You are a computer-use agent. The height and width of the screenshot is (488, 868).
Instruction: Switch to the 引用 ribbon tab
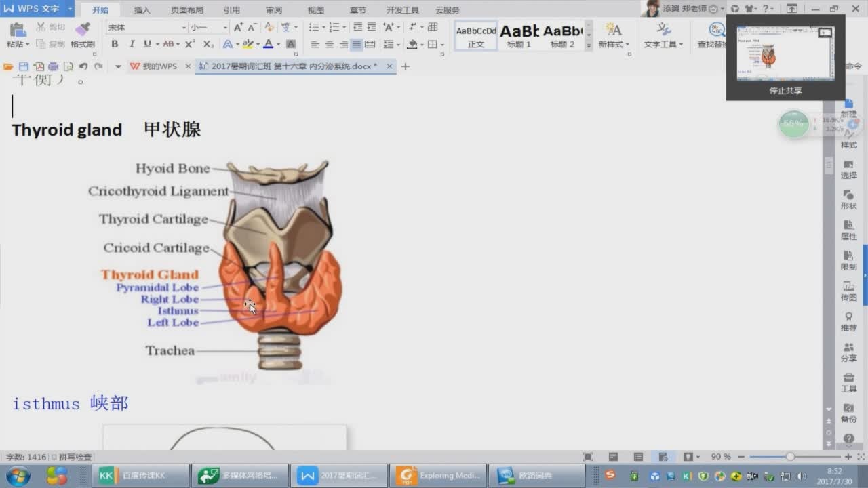pyautogui.click(x=232, y=10)
